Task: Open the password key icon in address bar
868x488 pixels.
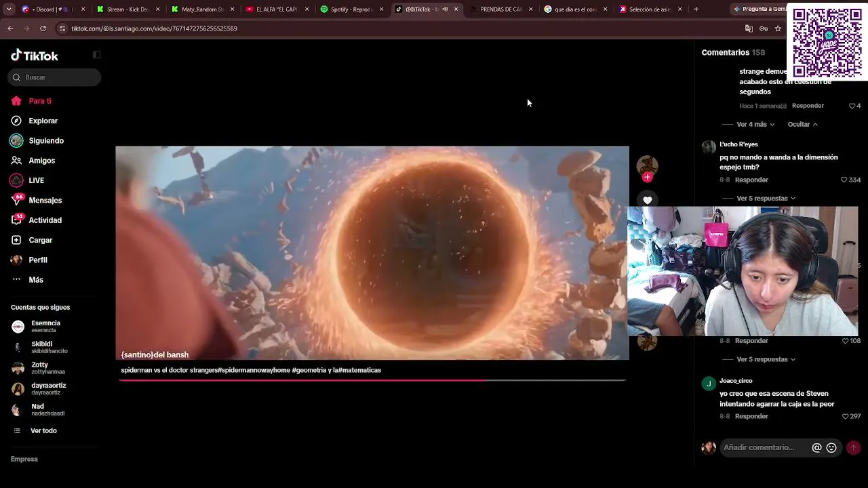Action: [x=764, y=28]
